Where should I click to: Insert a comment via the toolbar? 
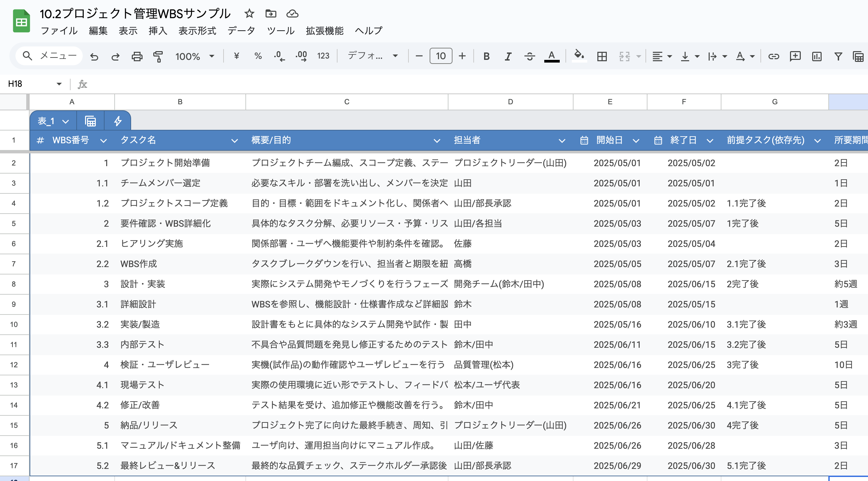[795, 56]
